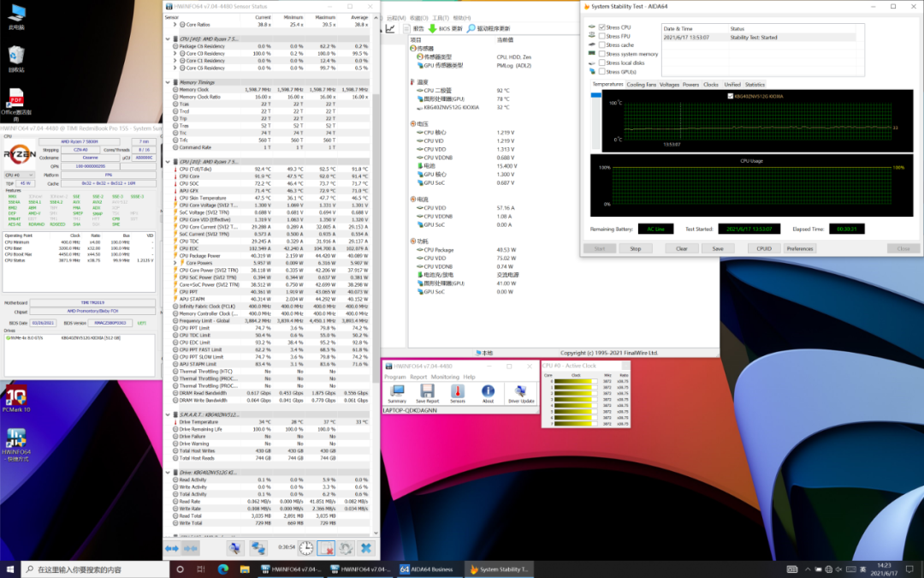Click the clock icon in sensor toolbar

click(x=305, y=548)
